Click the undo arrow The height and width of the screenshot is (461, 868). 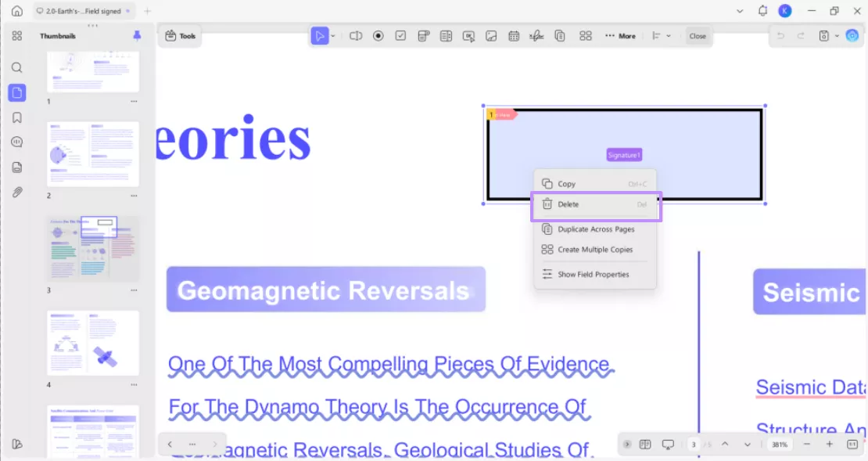coord(780,36)
